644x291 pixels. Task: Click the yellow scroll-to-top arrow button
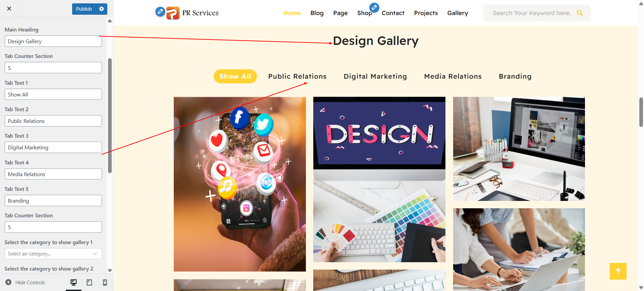(618, 271)
